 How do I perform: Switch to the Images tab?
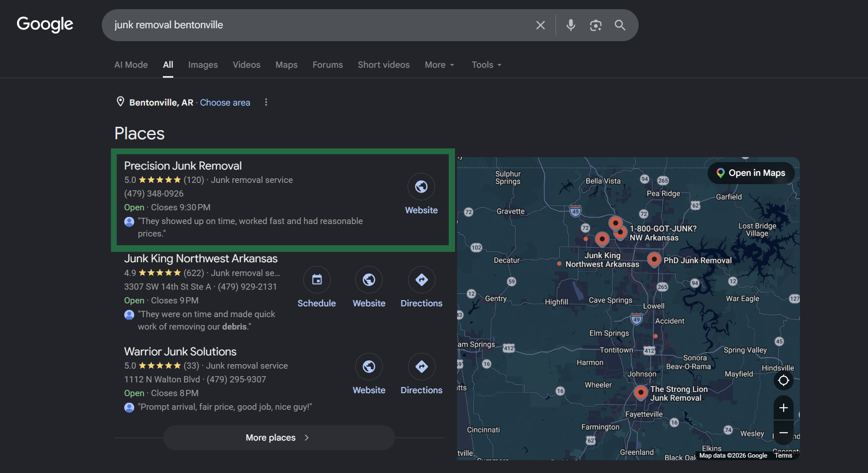point(203,65)
